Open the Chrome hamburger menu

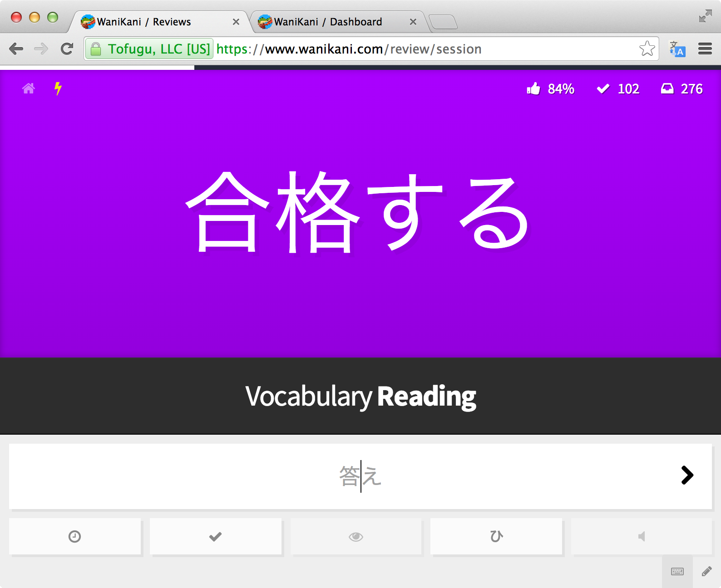(705, 49)
